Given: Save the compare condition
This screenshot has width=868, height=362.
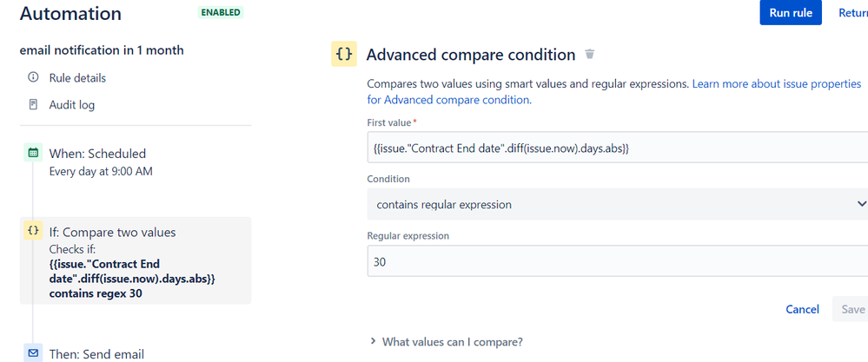Looking at the screenshot, I should (x=852, y=309).
